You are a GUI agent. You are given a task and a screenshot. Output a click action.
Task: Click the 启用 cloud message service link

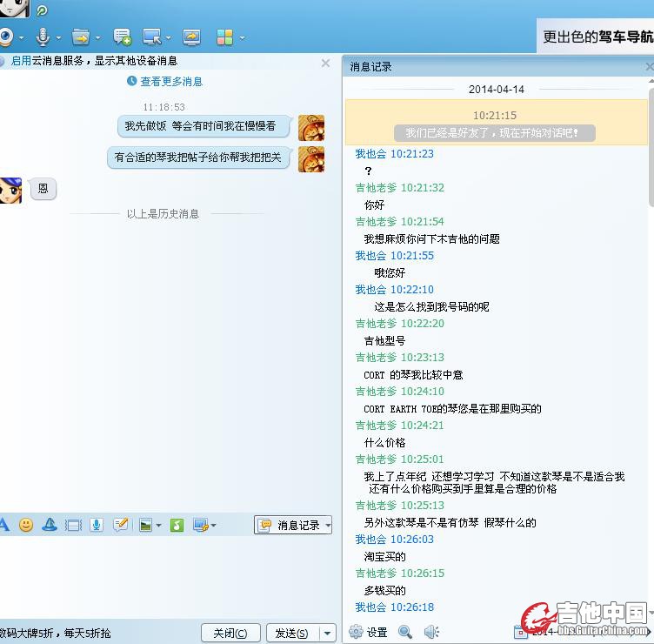21,61
